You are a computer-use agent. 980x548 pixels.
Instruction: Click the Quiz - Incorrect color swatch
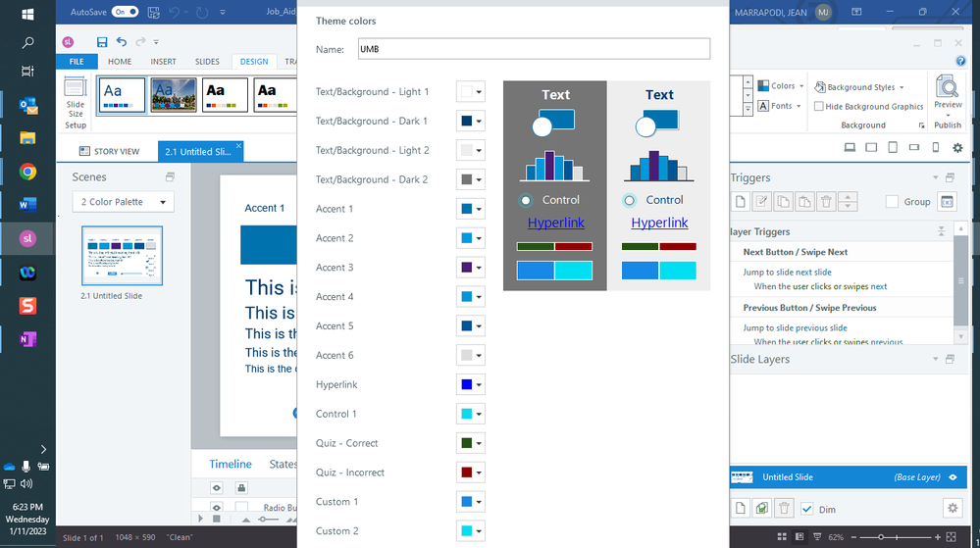click(x=466, y=473)
